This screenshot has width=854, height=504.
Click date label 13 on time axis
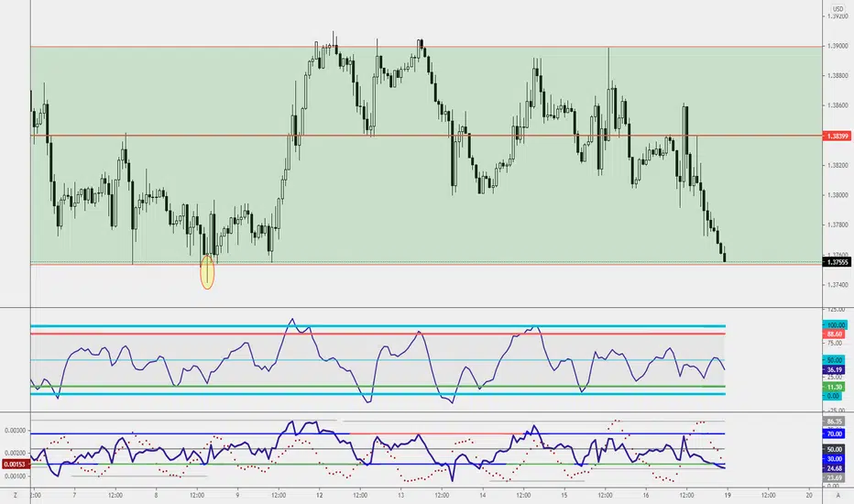pyautogui.click(x=400, y=495)
